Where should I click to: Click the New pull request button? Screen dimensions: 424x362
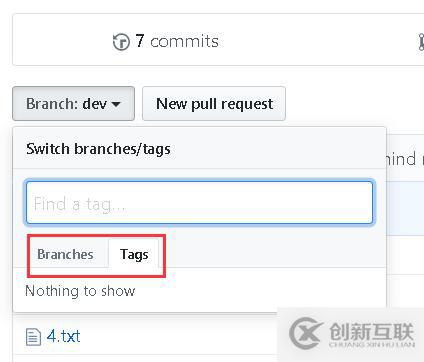pos(214,103)
